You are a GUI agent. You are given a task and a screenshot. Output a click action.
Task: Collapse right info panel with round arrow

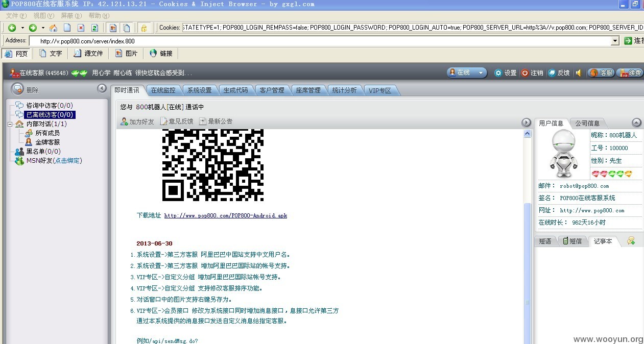[x=526, y=122]
